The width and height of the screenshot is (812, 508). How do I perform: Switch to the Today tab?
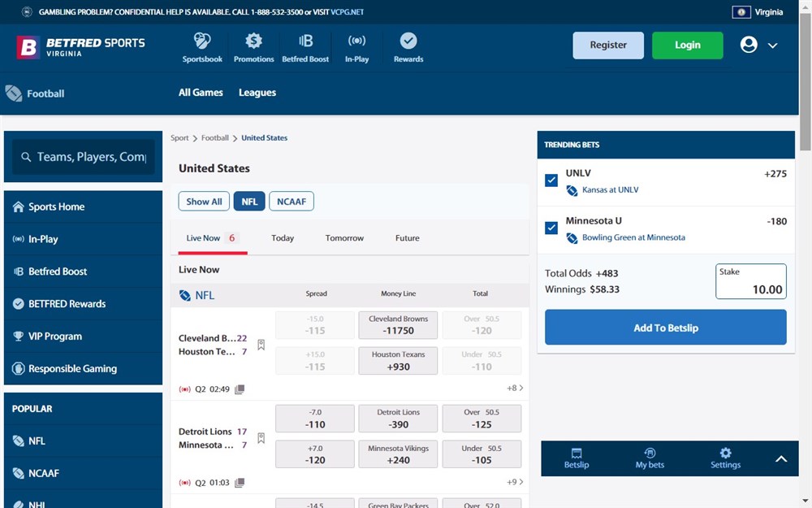pyautogui.click(x=283, y=238)
